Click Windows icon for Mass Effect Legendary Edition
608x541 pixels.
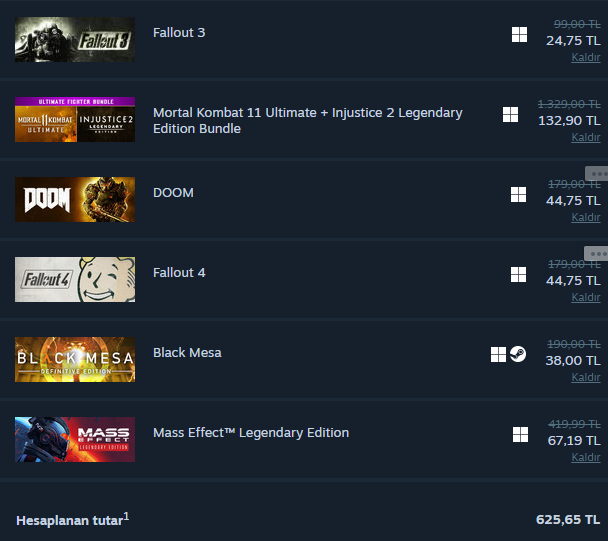click(520, 434)
